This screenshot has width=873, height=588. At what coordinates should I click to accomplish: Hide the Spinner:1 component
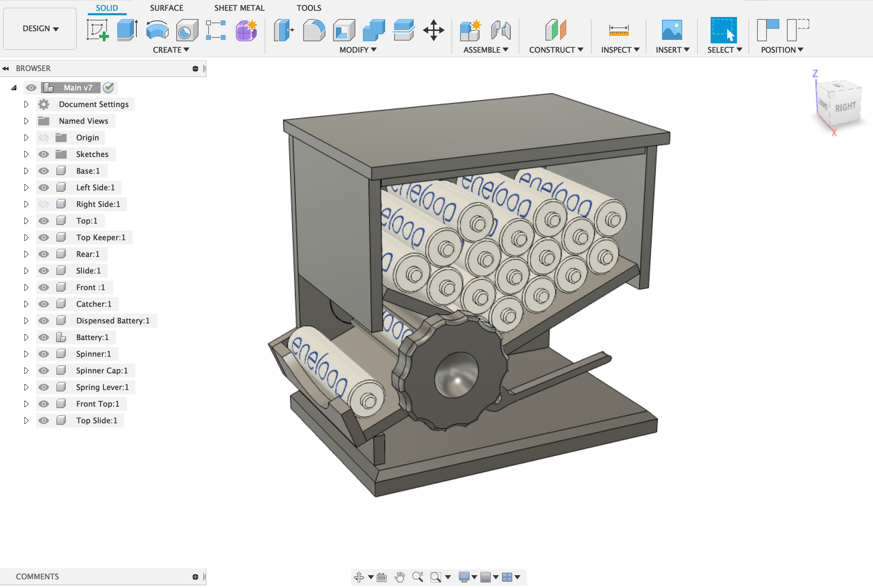(43, 354)
